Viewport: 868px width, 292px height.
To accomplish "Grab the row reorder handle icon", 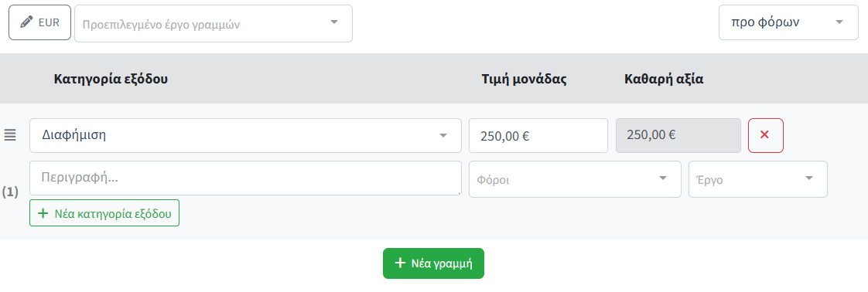I will click(x=11, y=134).
